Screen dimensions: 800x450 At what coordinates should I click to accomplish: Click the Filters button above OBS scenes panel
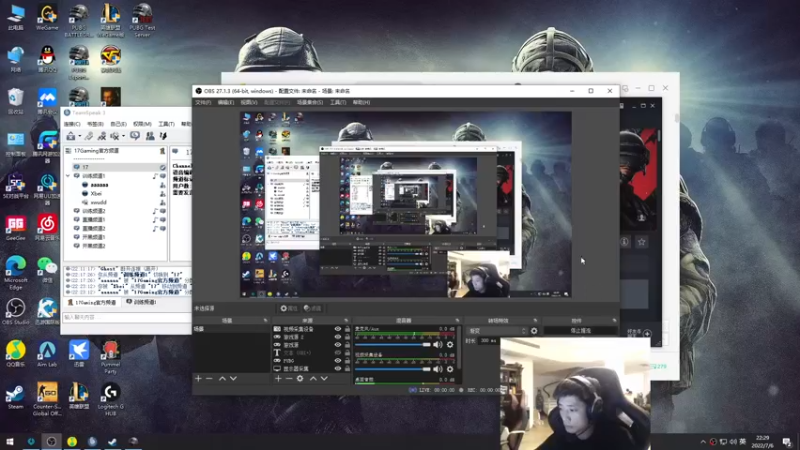pos(312,308)
